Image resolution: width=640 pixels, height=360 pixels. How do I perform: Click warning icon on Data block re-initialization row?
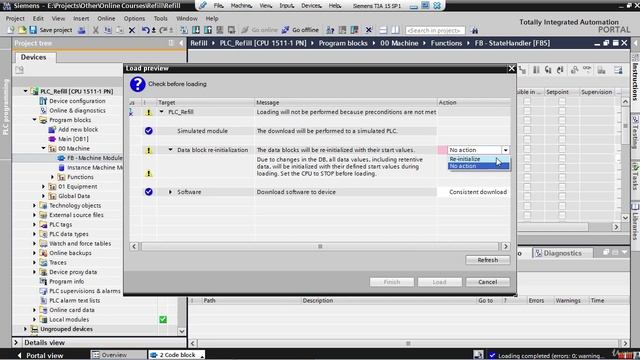[x=149, y=150]
